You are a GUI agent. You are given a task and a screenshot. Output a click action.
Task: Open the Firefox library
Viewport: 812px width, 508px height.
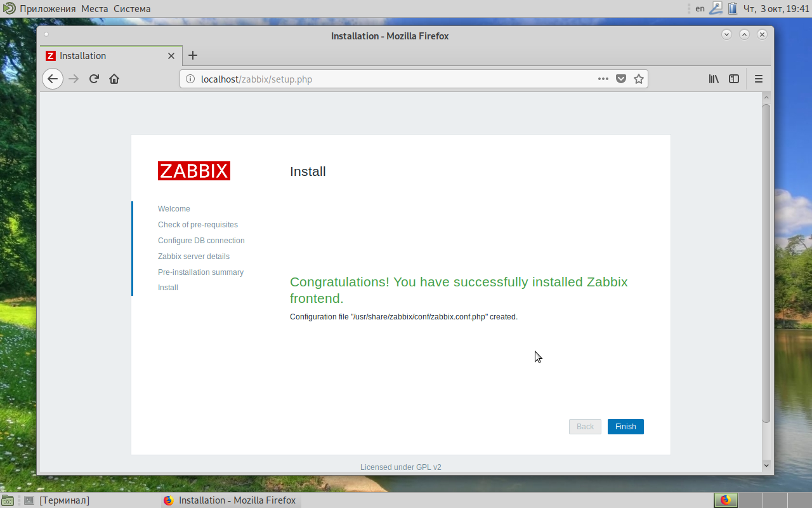[714, 79]
